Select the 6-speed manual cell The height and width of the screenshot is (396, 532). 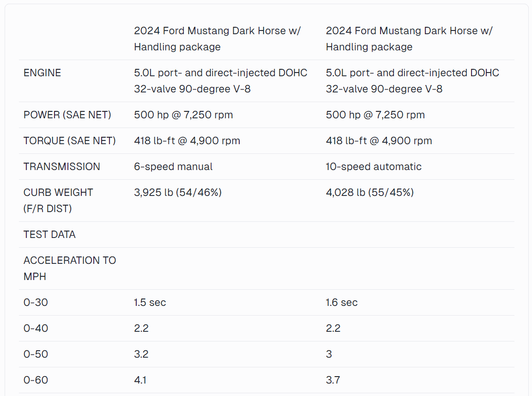pos(173,166)
